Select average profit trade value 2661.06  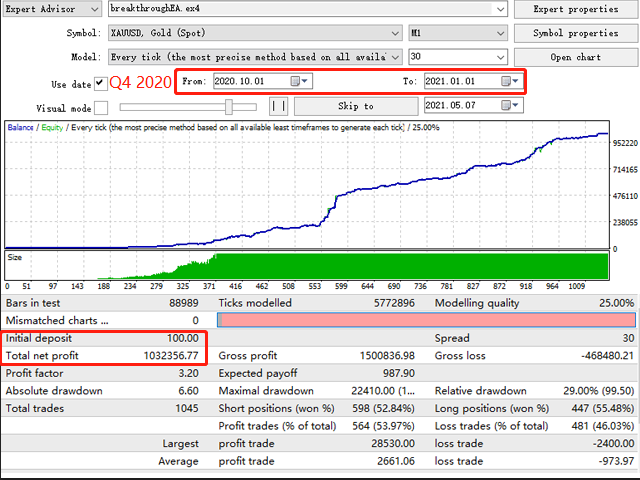coord(396,461)
